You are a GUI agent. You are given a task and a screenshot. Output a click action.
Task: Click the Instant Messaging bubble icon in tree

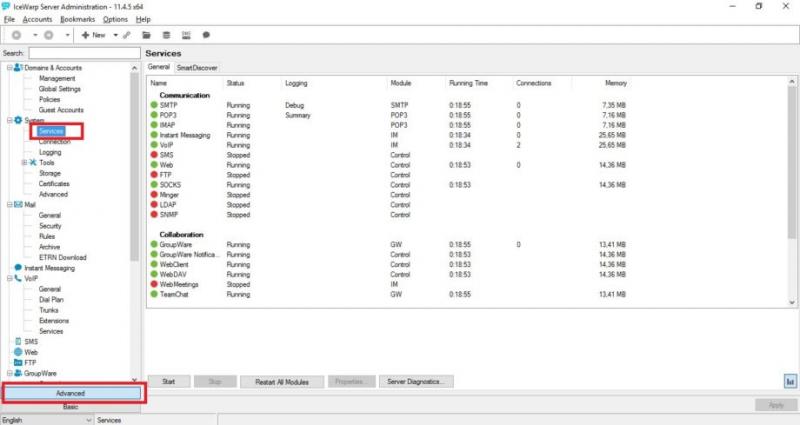point(18,267)
